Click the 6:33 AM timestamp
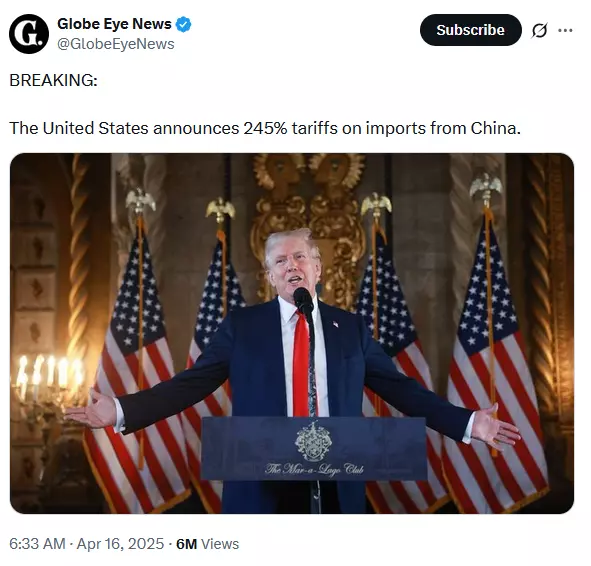The image size is (591, 566). point(37,544)
